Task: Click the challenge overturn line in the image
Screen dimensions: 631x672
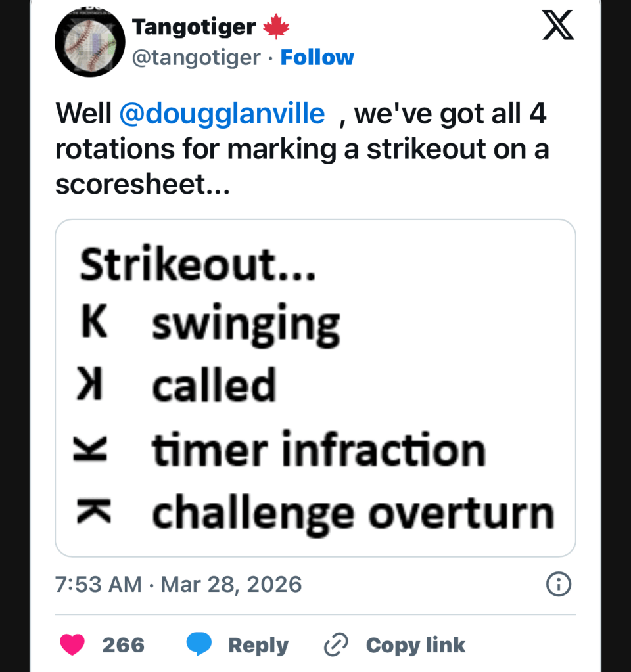Action: tap(353, 513)
